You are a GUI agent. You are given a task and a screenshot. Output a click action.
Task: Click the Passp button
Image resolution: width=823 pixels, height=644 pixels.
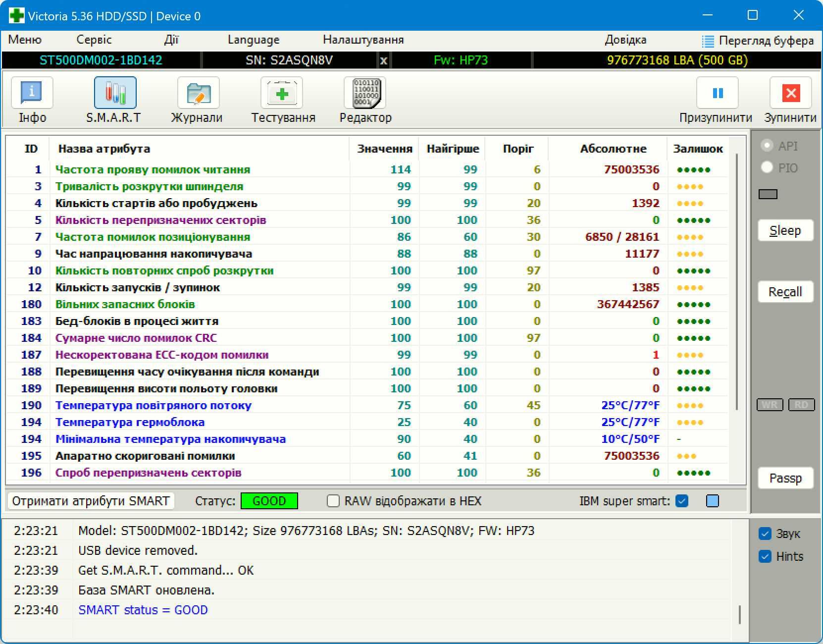[785, 478]
